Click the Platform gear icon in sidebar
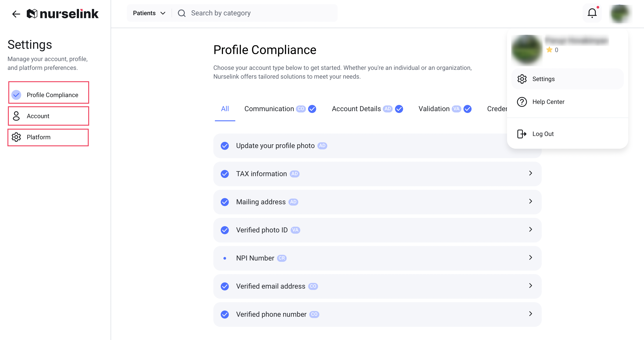This screenshot has height=340, width=644. (x=16, y=137)
